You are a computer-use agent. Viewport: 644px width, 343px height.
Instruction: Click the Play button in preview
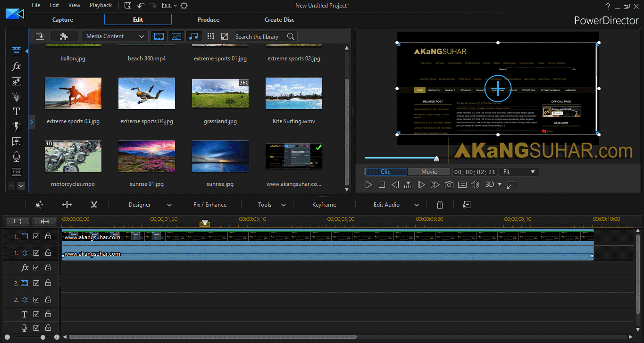click(x=369, y=185)
